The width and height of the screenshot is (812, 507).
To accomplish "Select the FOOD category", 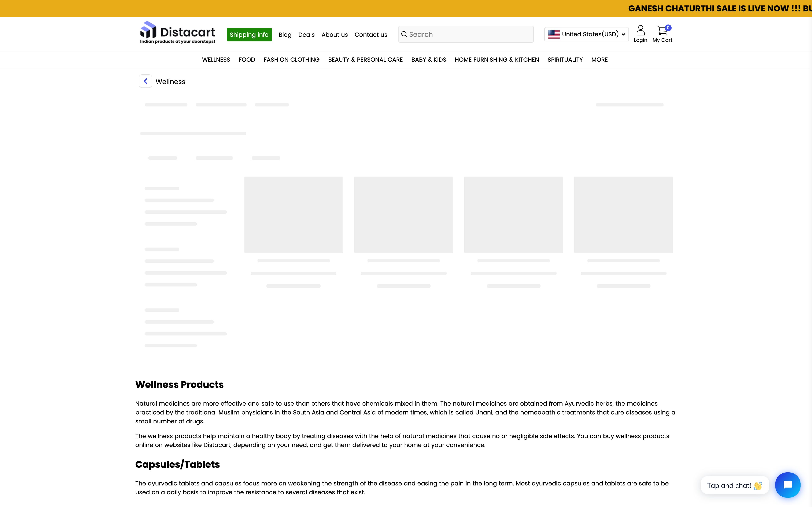I will pos(247,60).
